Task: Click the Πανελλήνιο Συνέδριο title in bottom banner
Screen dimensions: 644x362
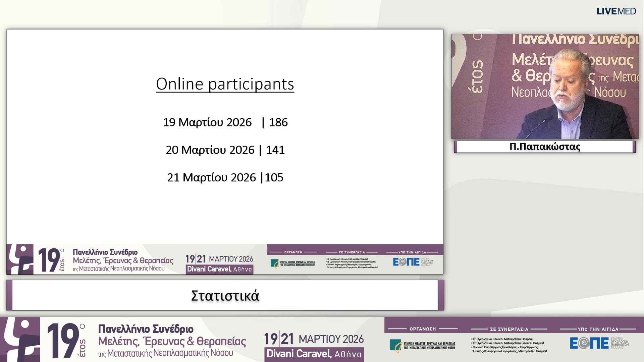Action: pos(146,329)
